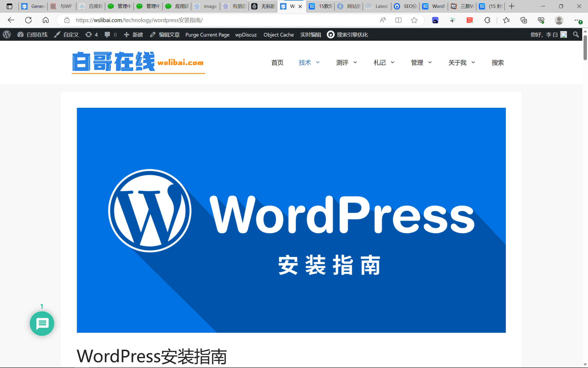Click the WordPress 安装指南 featured image
Viewport: 588px width, 368px height.
point(291,220)
